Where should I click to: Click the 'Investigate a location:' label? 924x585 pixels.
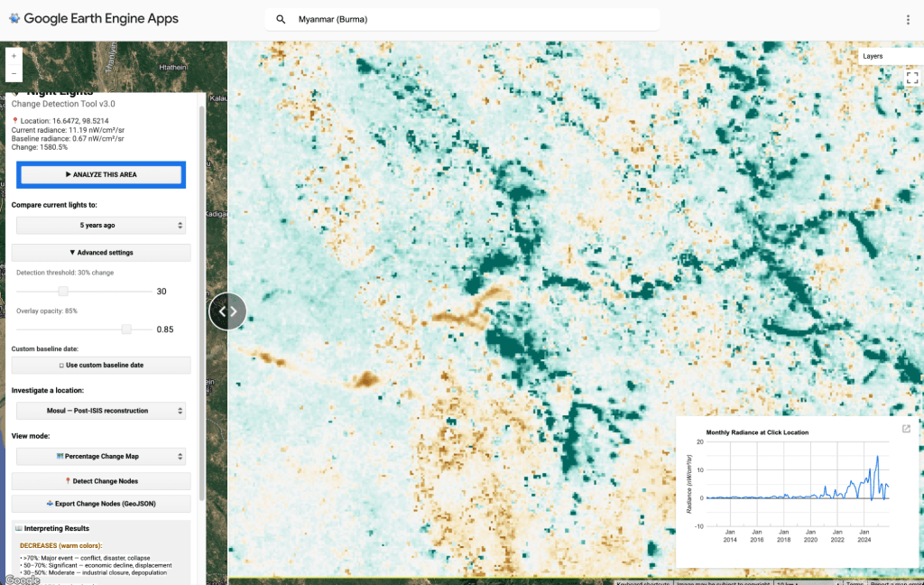(48, 390)
